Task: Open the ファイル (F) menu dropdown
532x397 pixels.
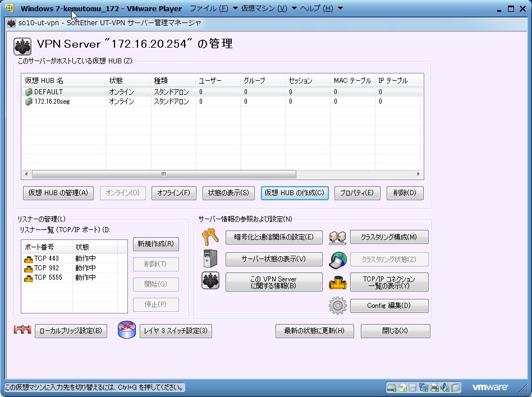Action: click(213, 8)
